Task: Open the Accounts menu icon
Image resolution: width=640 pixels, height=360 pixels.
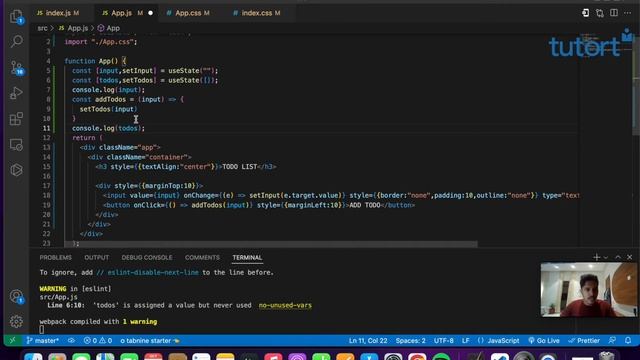Action: [16, 296]
